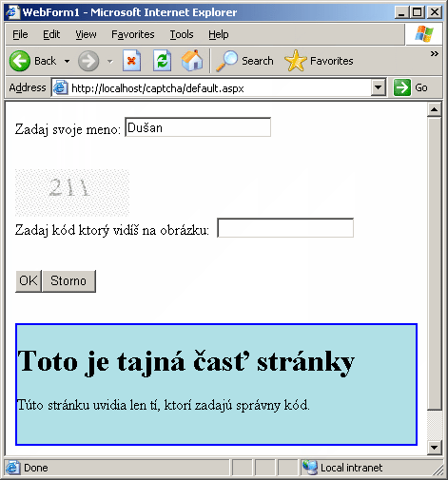Image resolution: width=448 pixels, height=480 pixels.
Task: Close the Internet Explorer window
Action: pos(435,12)
